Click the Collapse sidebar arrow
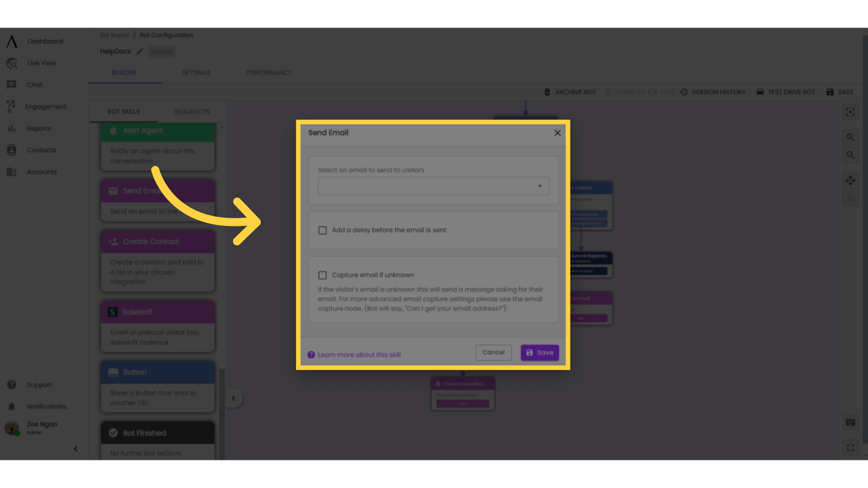Viewport: 868px width, 488px height. pyautogui.click(x=75, y=449)
